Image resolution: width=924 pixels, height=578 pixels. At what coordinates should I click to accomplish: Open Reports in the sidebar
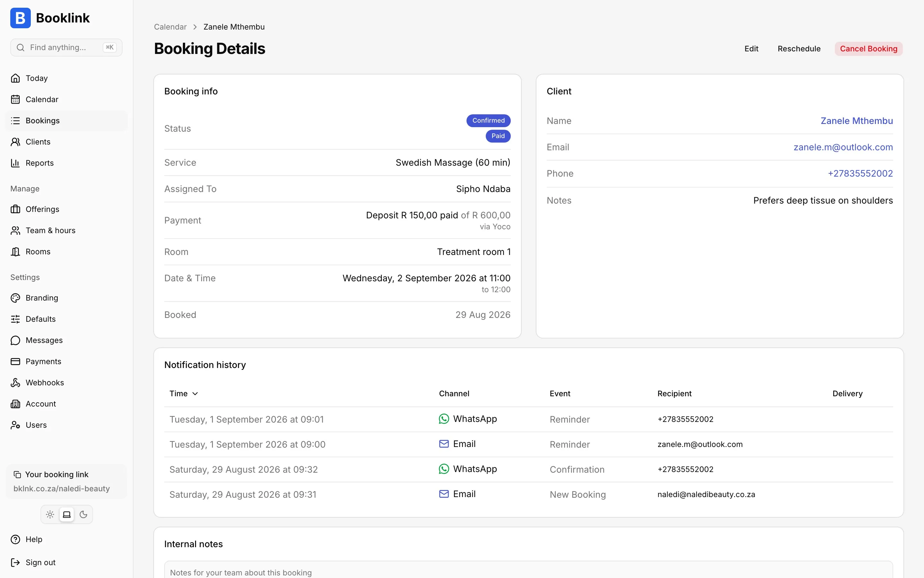point(66,163)
